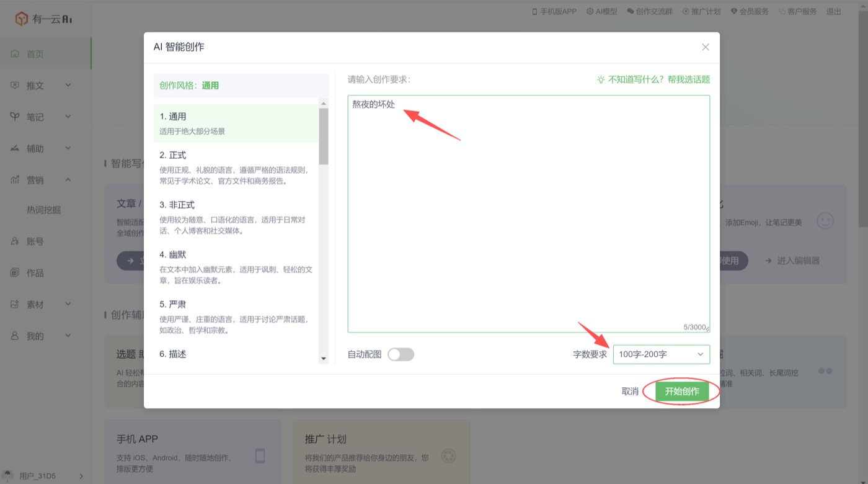Click 不知道写什么？帮我选话题 link
Screen dimensions: 868x484
click(x=659, y=79)
